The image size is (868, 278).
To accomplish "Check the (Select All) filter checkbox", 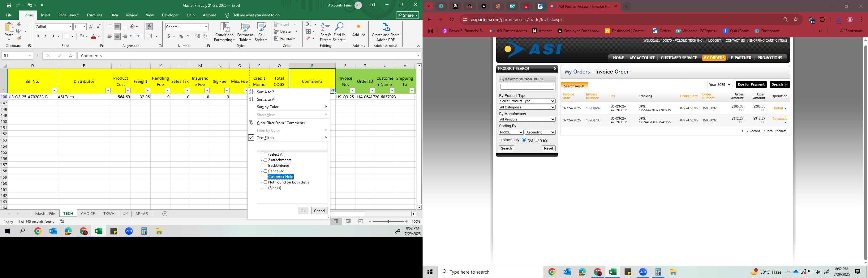I will [x=265, y=154].
